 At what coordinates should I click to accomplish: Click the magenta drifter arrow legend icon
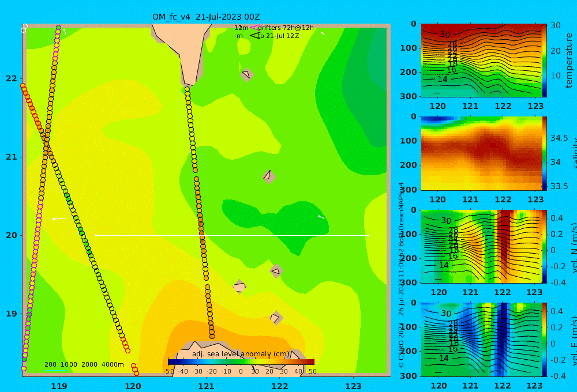[x=254, y=28]
